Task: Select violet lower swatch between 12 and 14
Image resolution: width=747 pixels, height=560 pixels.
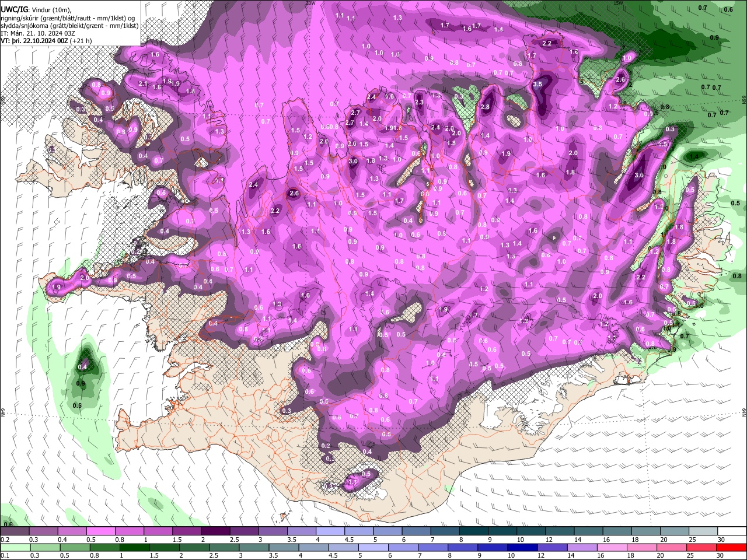Action: click(x=553, y=547)
